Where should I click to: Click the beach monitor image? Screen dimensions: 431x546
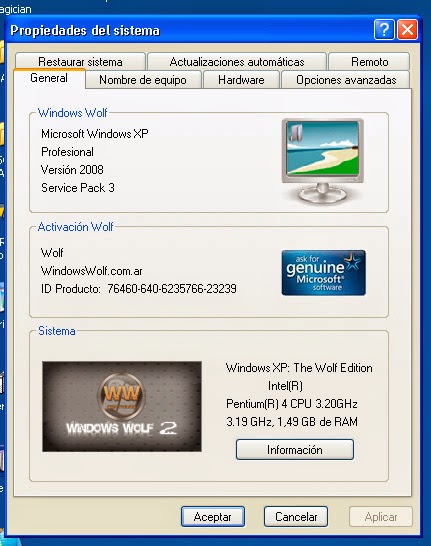(x=323, y=161)
